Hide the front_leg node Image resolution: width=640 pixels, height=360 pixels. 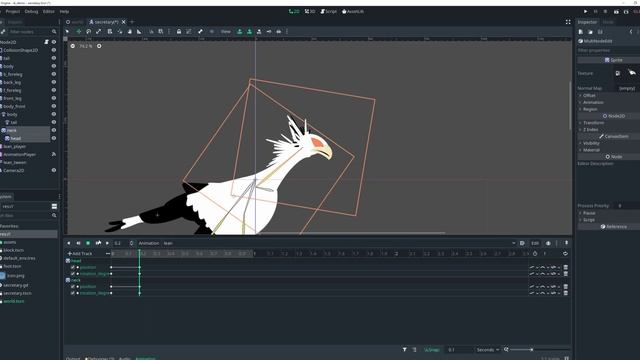[53, 98]
